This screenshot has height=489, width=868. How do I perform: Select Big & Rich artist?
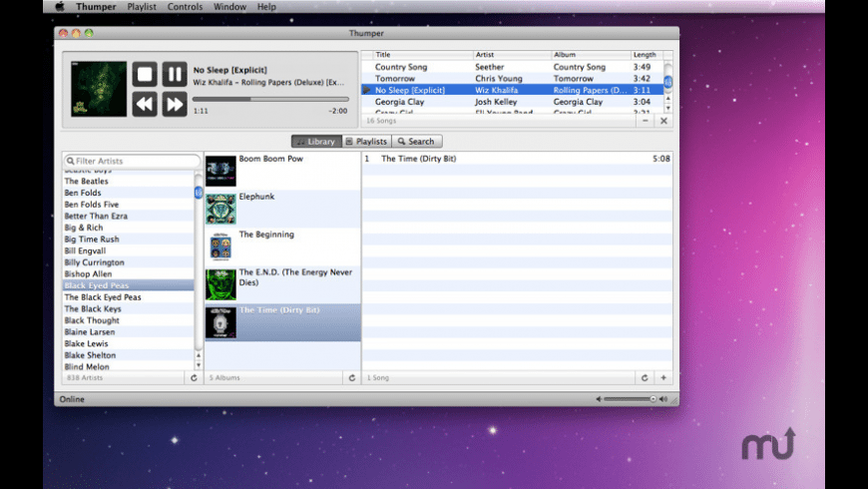click(x=129, y=228)
